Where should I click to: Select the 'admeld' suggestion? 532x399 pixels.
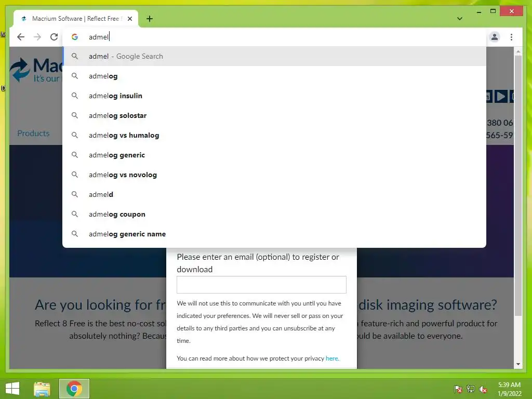click(x=274, y=194)
